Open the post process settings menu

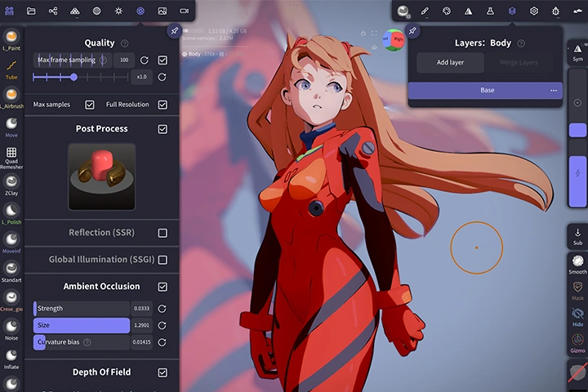click(x=140, y=11)
